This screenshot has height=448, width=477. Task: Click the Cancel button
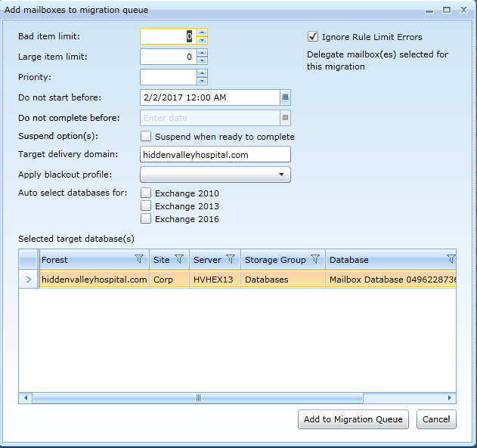click(x=436, y=419)
